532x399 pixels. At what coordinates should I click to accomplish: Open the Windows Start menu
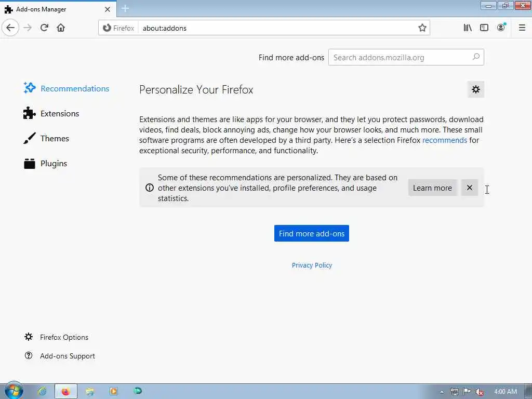[14, 391]
